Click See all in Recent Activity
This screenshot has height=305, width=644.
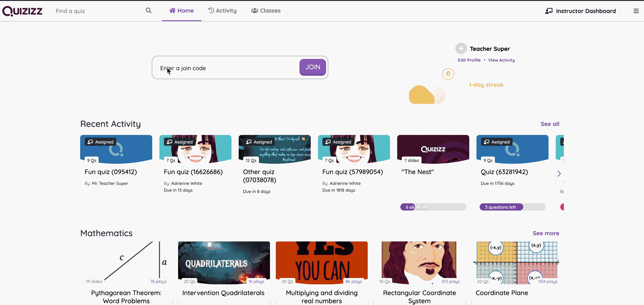click(x=550, y=123)
